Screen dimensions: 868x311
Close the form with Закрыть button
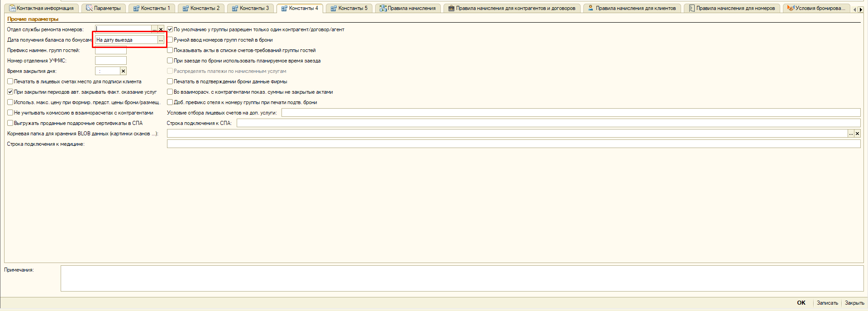[x=854, y=303]
